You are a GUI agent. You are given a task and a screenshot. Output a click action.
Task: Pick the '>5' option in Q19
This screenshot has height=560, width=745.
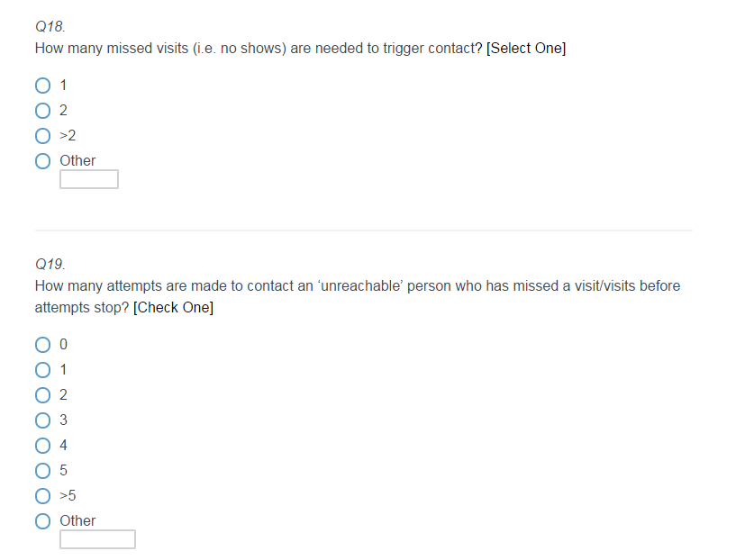click(43, 495)
